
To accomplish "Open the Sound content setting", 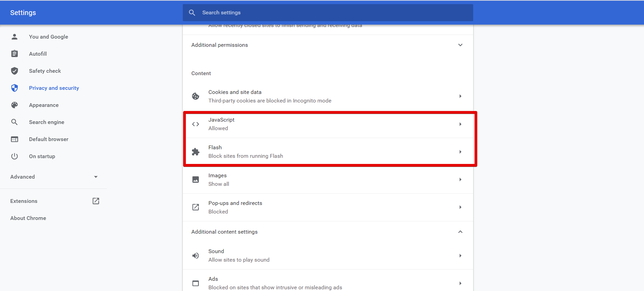I will (328, 255).
